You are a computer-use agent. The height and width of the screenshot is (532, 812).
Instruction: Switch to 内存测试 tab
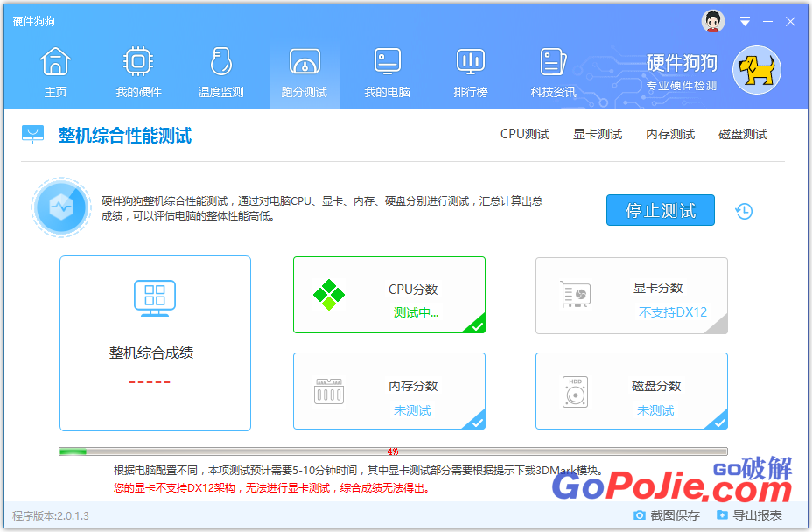tap(670, 135)
